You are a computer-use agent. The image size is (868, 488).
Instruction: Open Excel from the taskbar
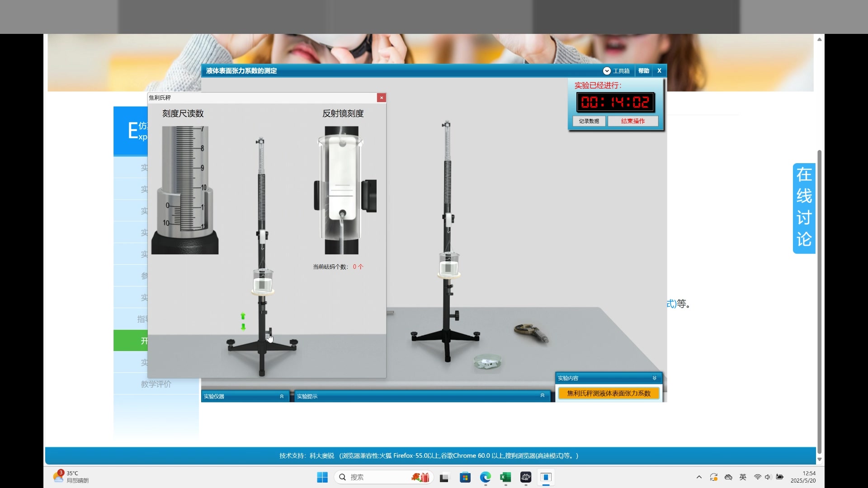[x=505, y=477]
